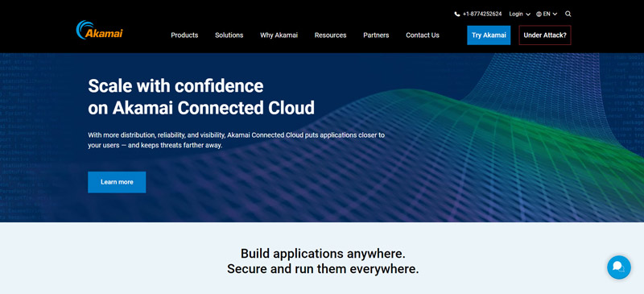Open the Resources menu
This screenshot has height=294, width=644.
pyautogui.click(x=331, y=35)
